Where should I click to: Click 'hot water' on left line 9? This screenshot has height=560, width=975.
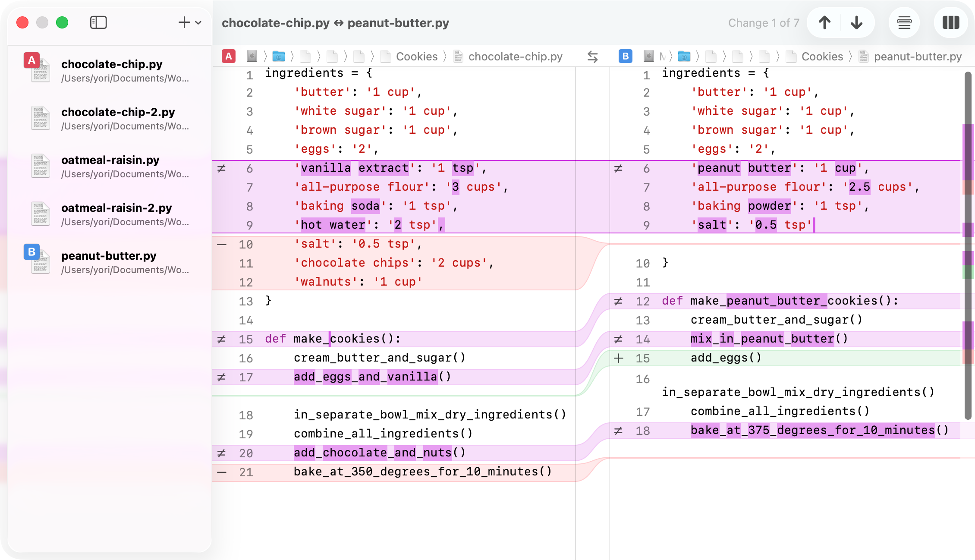point(333,225)
